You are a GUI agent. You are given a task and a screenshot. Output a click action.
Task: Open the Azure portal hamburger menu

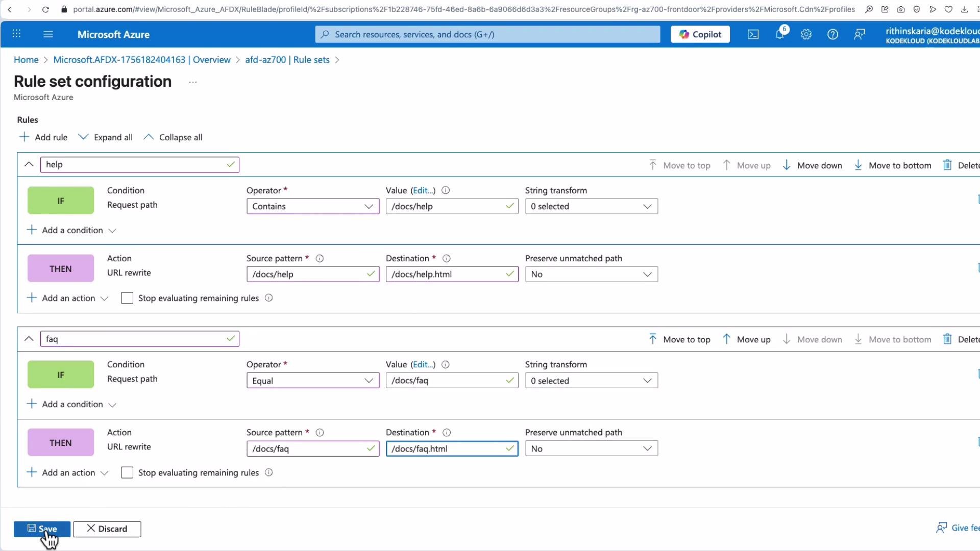48,34
